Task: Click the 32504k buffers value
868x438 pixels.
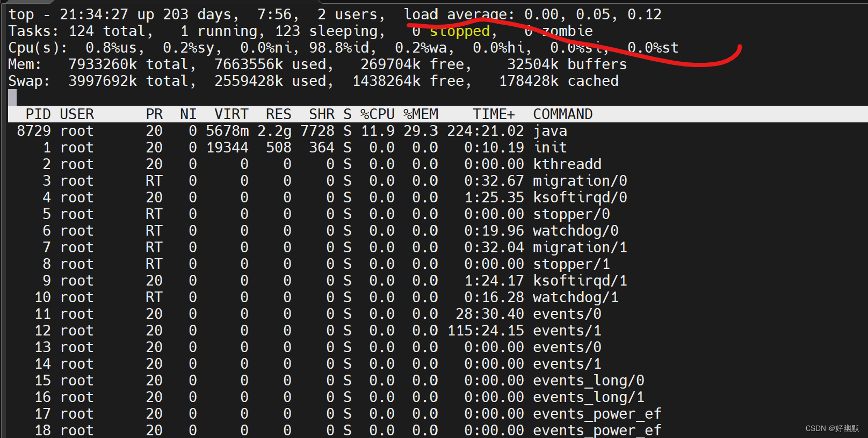Action: point(533,64)
